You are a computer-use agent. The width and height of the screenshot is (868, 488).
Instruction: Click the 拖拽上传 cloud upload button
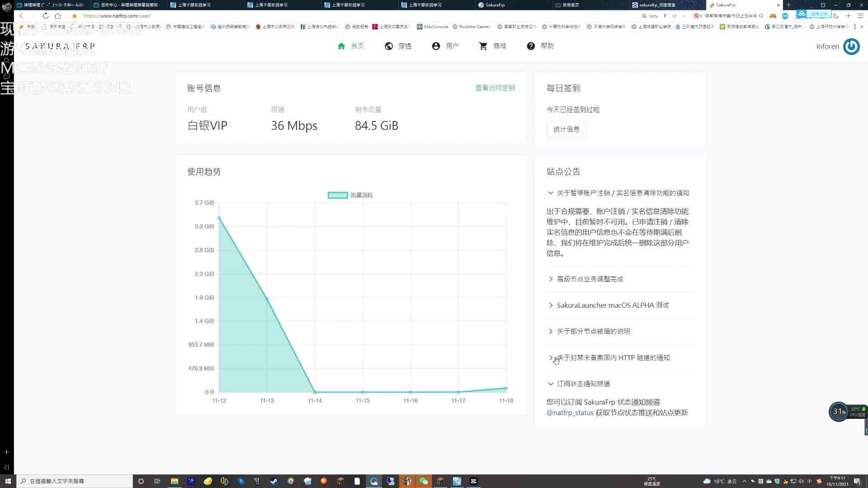[815, 14]
